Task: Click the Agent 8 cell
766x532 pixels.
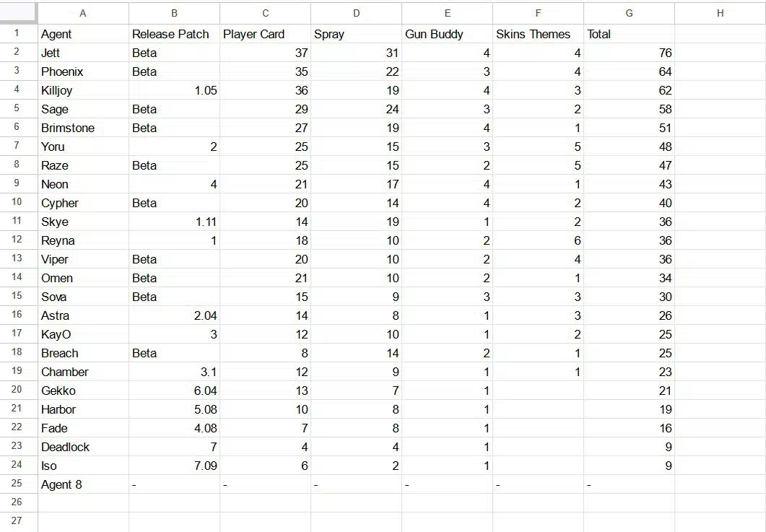Action: pyautogui.click(x=83, y=484)
